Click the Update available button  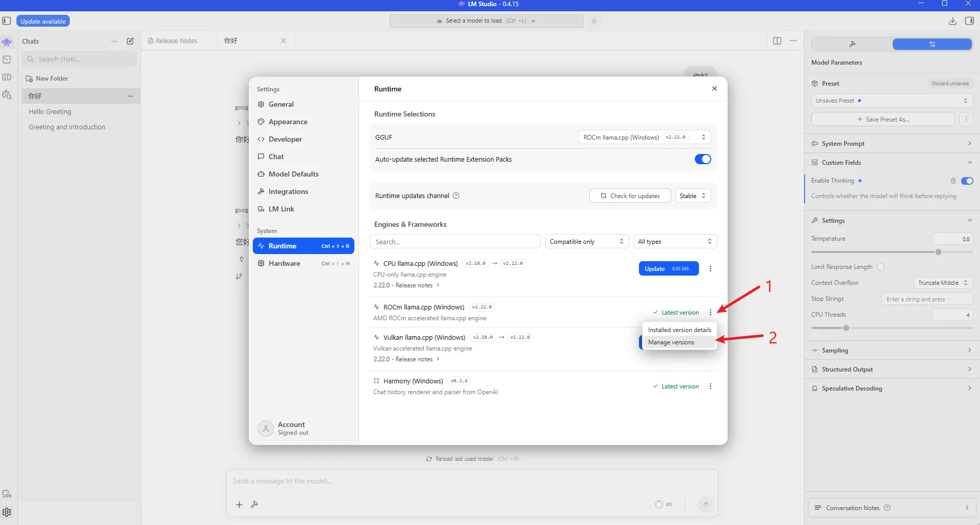pyautogui.click(x=43, y=21)
